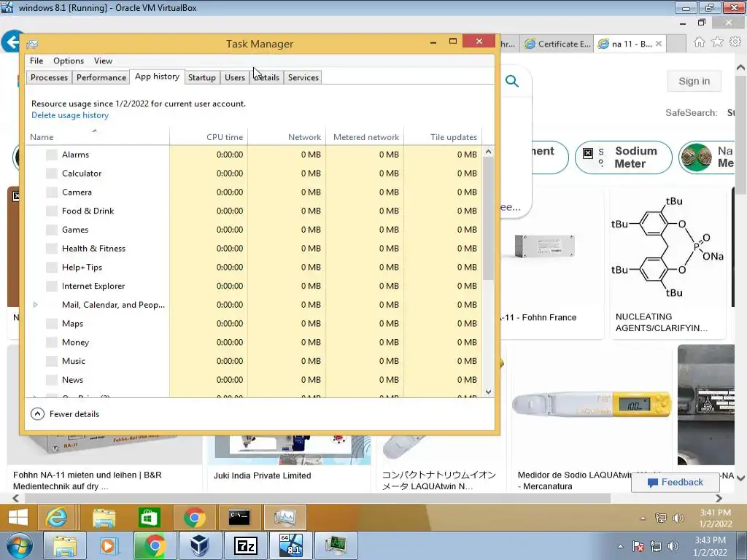Show hidden icons in VM tray
This screenshot has height=560, width=747.
coord(643,518)
